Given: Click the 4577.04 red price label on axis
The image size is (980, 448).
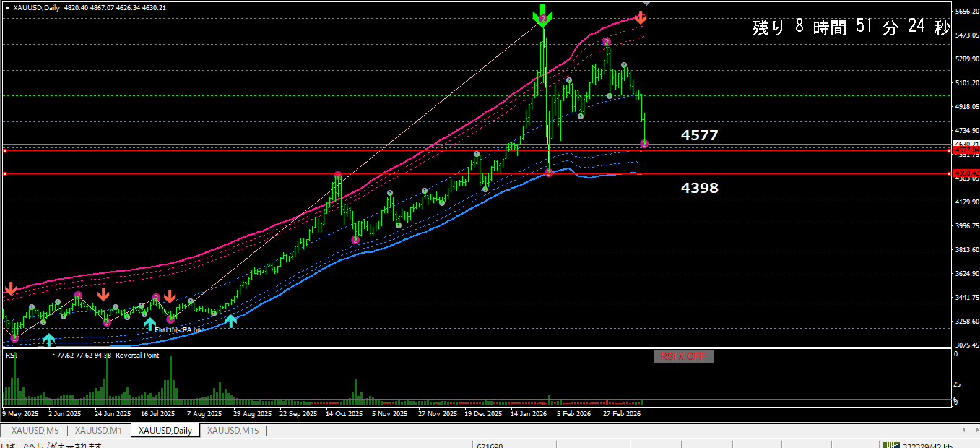Looking at the screenshot, I should [964, 150].
